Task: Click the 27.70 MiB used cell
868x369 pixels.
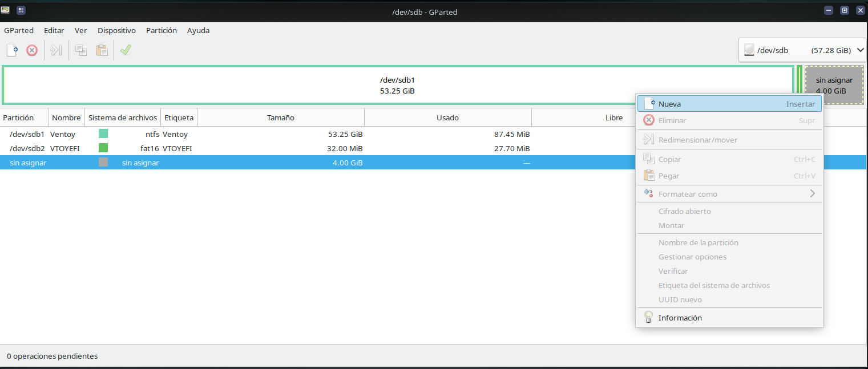Action: [512, 148]
